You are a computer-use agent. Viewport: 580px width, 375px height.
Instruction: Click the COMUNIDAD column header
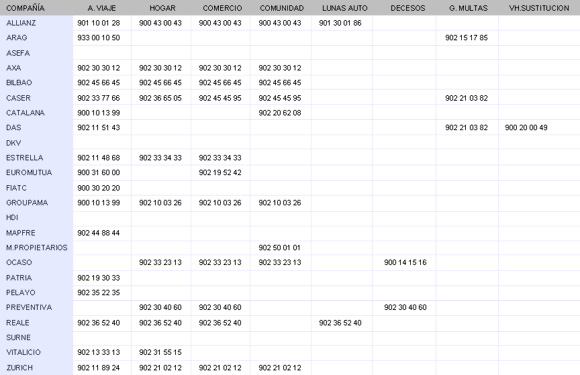(x=282, y=8)
